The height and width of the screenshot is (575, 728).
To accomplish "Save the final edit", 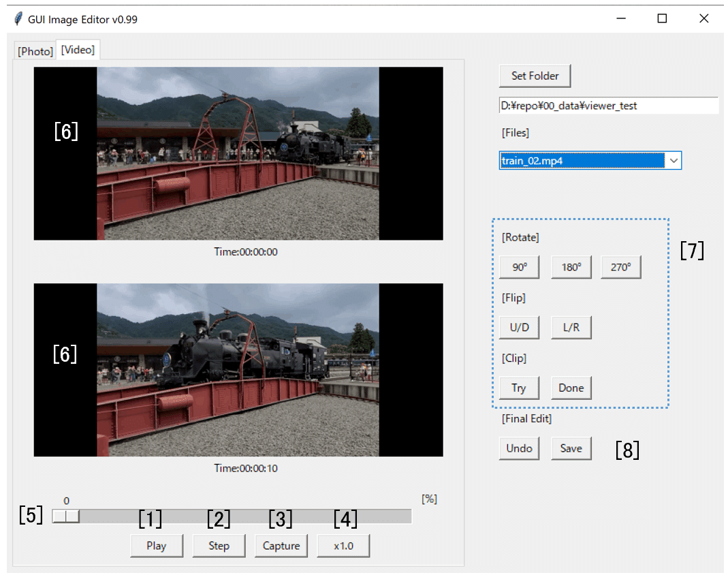I will click(x=571, y=448).
